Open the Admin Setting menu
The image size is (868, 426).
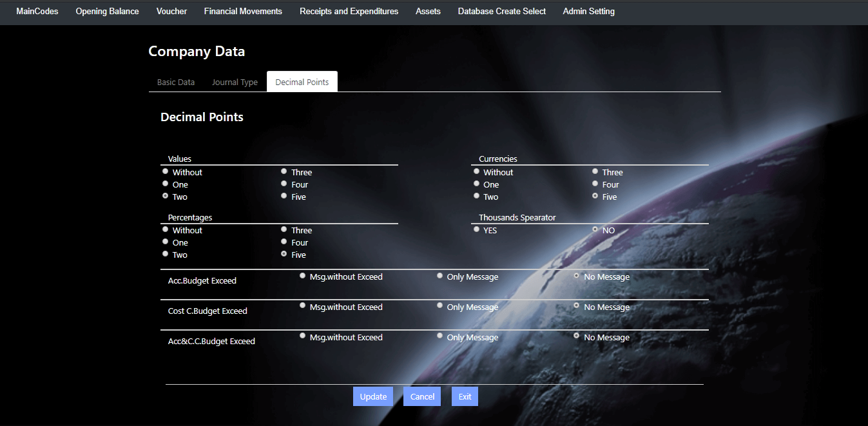588,11
